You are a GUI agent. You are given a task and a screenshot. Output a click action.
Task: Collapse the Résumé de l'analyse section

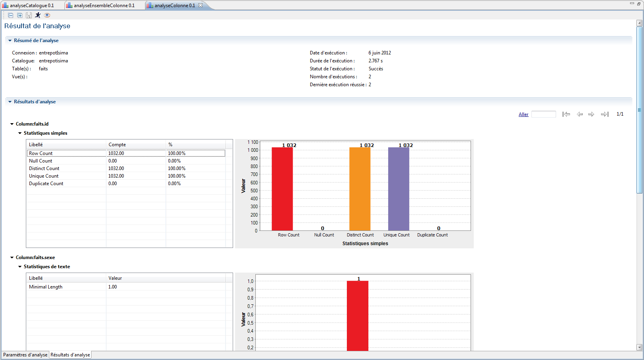click(x=10, y=41)
